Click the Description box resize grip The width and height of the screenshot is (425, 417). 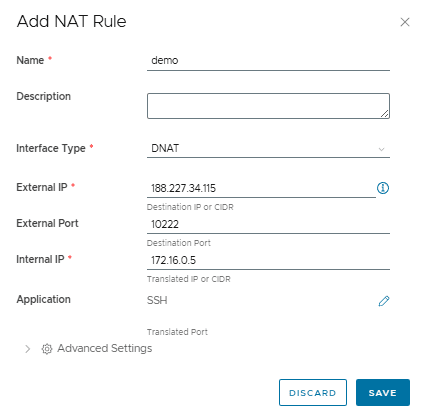click(384, 114)
